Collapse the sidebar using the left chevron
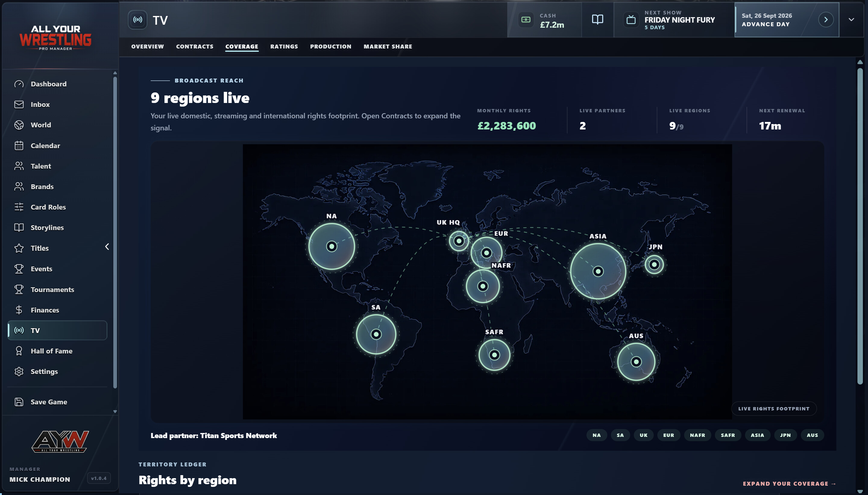The width and height of the screenshot is (868, 495). coord(107,247)
